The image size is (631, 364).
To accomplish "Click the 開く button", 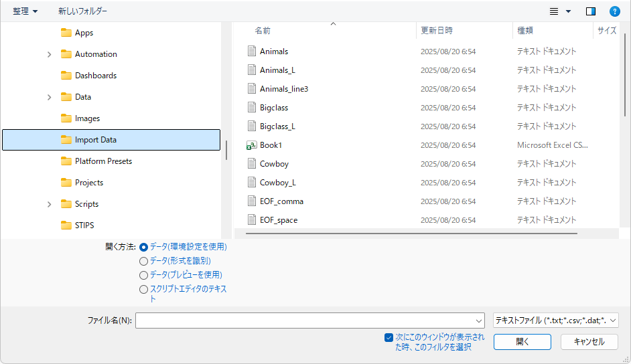I will point(522,342).
